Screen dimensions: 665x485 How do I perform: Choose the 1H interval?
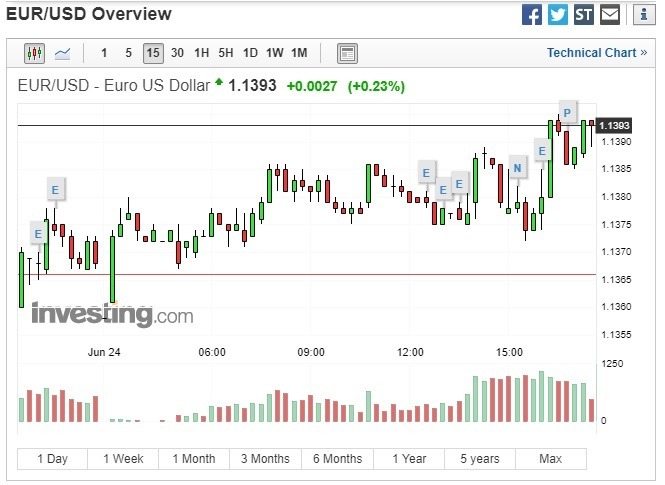pyautogui.click(x=201, y=53)
